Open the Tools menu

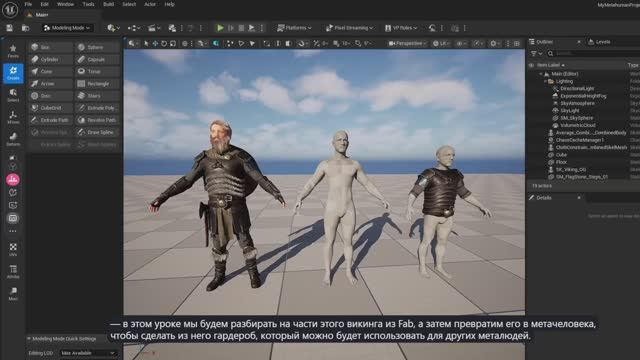[88, 4]
